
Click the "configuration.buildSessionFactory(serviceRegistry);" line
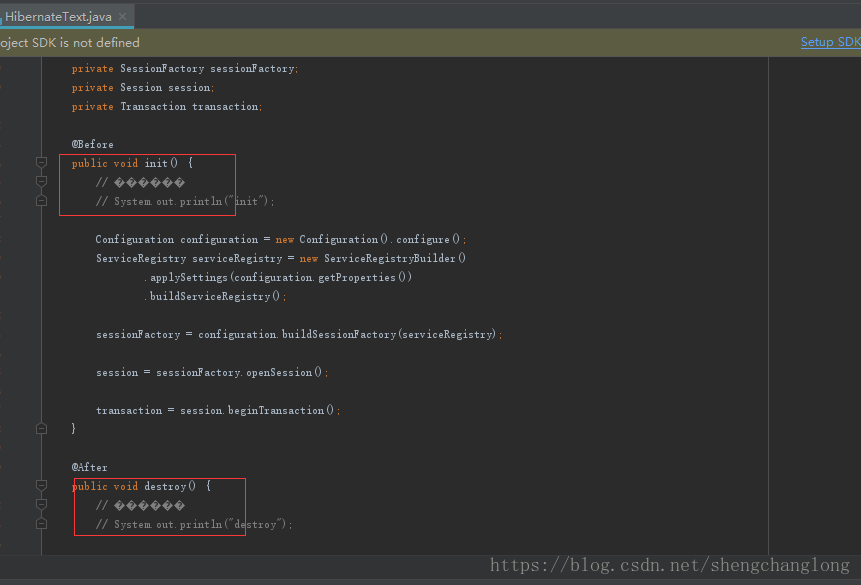pos(299,335)
